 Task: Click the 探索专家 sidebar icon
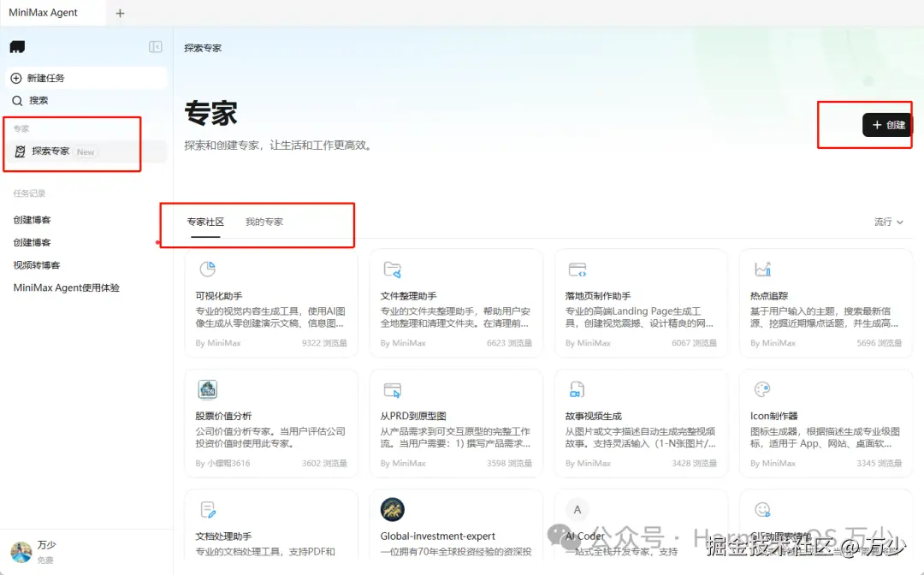click(x=21, y=151)
